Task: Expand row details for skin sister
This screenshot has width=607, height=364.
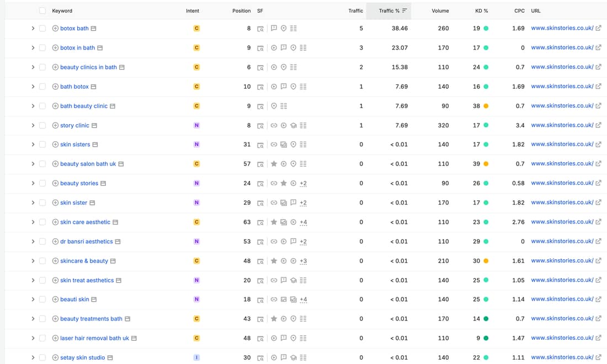Action: (33, 203)
